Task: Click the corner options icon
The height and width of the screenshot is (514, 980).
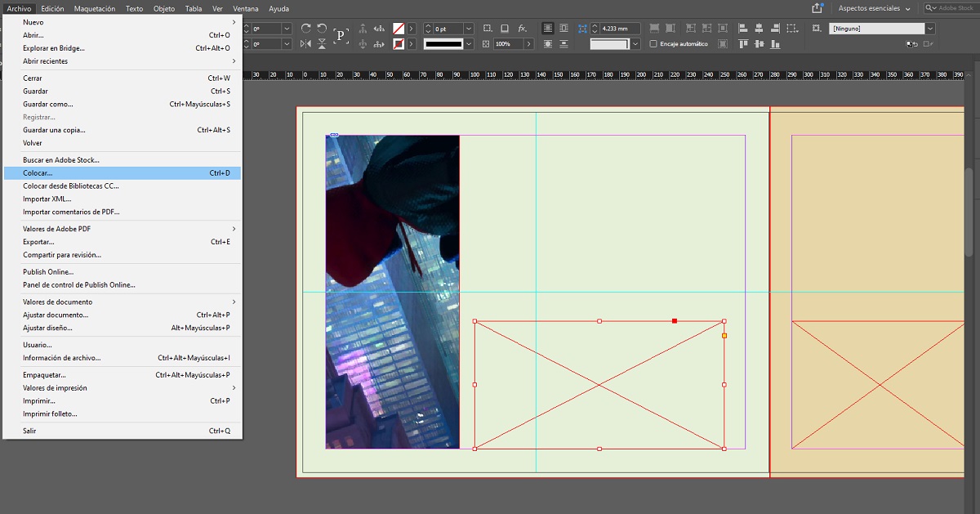Action: click(x=582, y=29)
